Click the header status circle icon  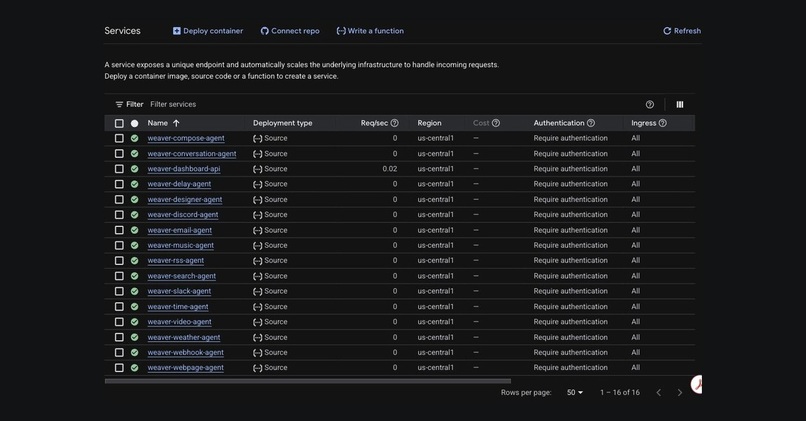coord(134,123)
